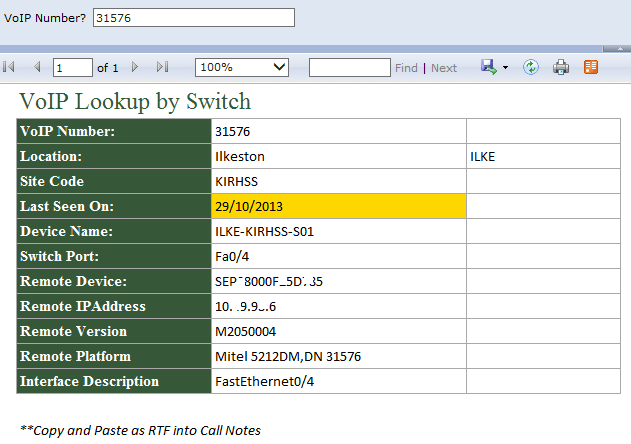
Task: Select the ILKE code cell
Action: pyautogui.click(x=543, y=156)
